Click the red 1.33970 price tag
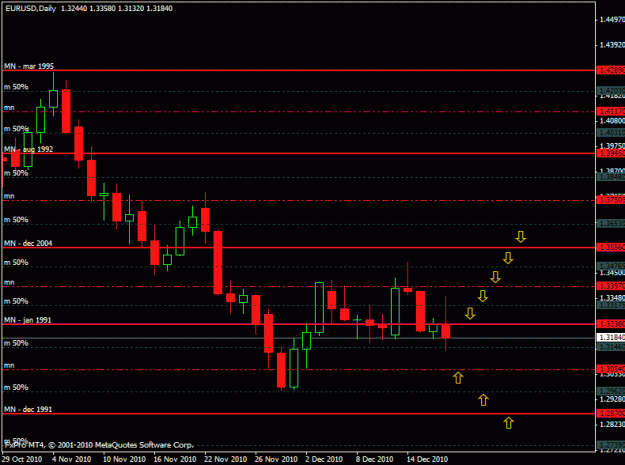This screenshot has height=465, width=625. point(611,286)
